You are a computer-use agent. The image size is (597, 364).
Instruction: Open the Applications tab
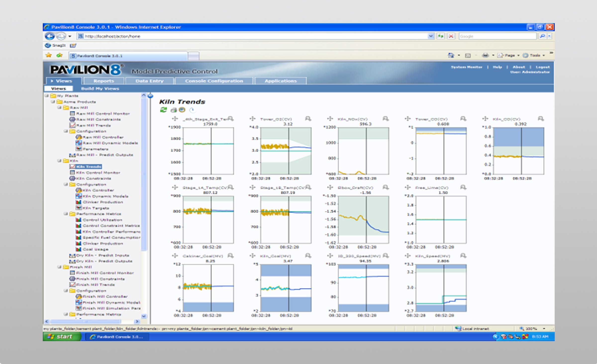281,81
